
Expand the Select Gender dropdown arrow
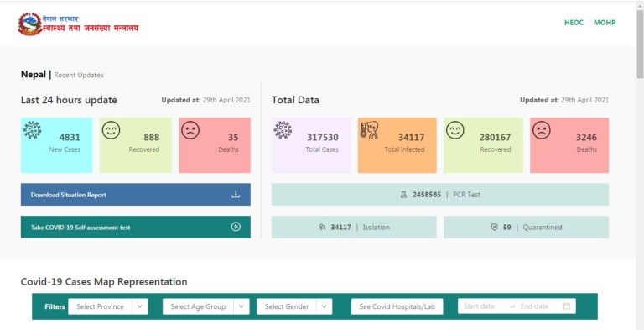(324, 306)
